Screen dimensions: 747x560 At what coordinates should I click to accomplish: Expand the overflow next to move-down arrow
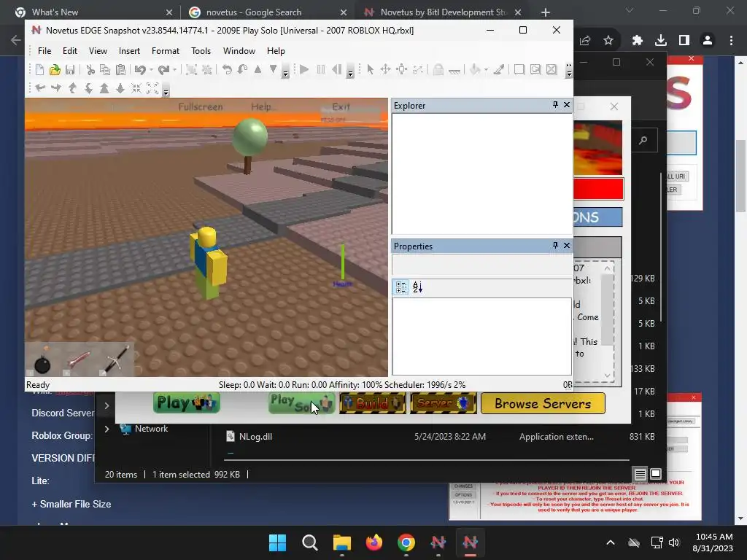(x=285, y=72)
